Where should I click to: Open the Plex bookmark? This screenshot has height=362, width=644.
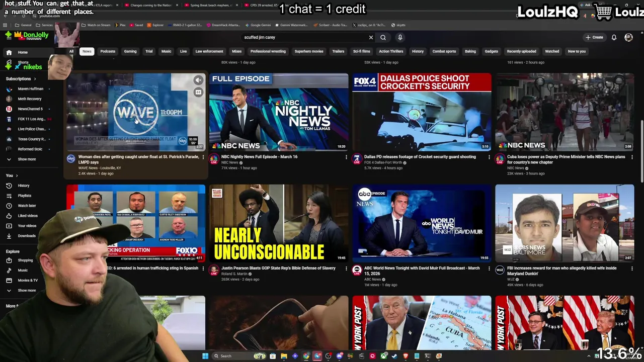120,25
